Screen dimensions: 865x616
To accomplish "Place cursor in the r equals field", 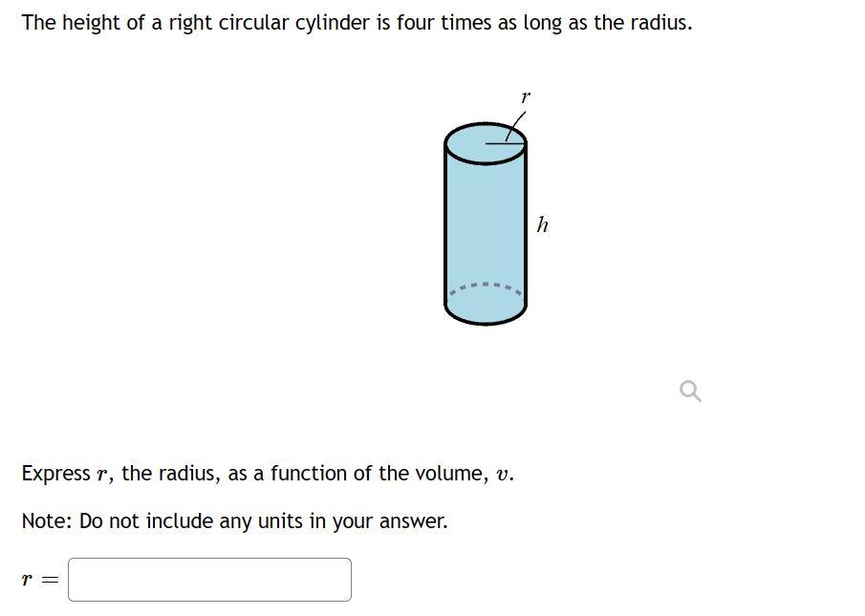I will (208, 579).
